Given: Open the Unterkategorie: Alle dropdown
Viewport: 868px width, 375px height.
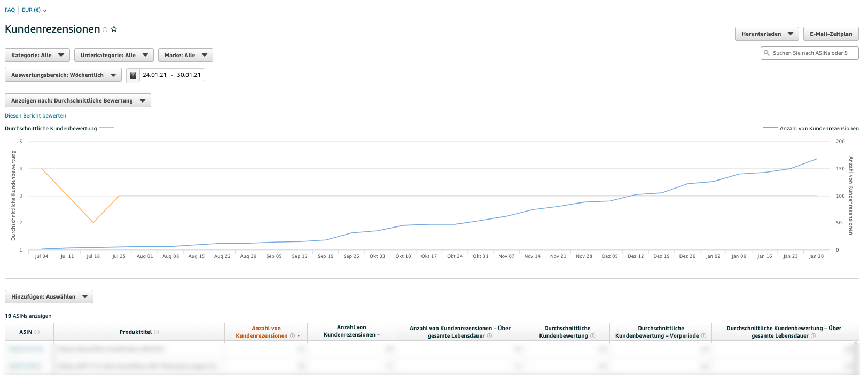Looking at the screenshot, I should click(114, 55).
